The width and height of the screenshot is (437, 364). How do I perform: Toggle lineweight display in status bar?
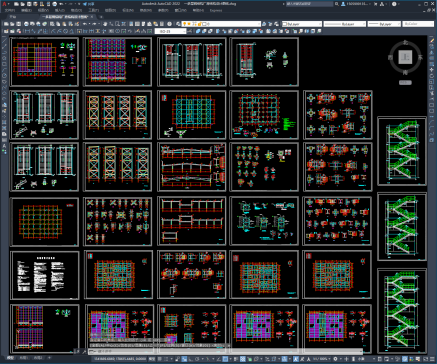click(236, 359)
